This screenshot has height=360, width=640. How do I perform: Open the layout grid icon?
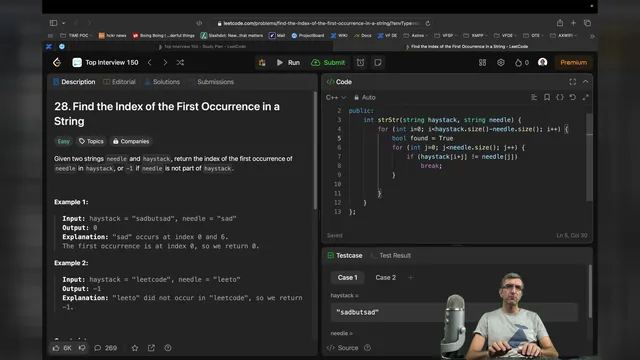482,62
